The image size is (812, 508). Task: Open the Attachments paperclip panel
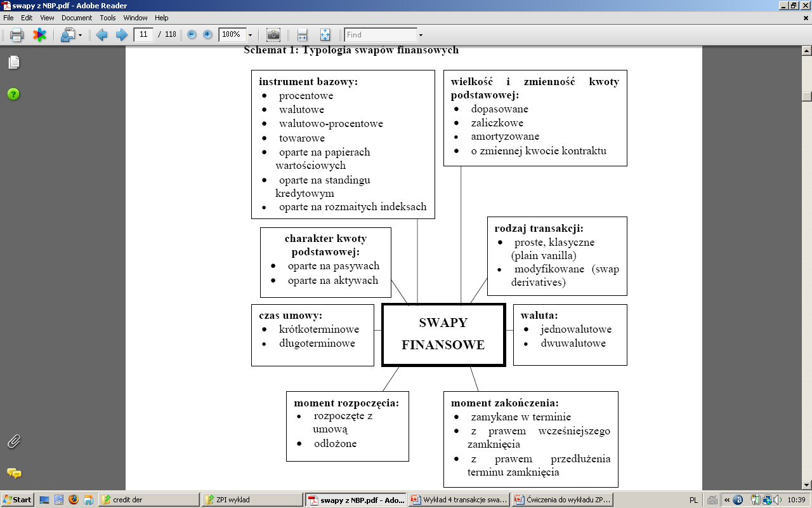13,442
